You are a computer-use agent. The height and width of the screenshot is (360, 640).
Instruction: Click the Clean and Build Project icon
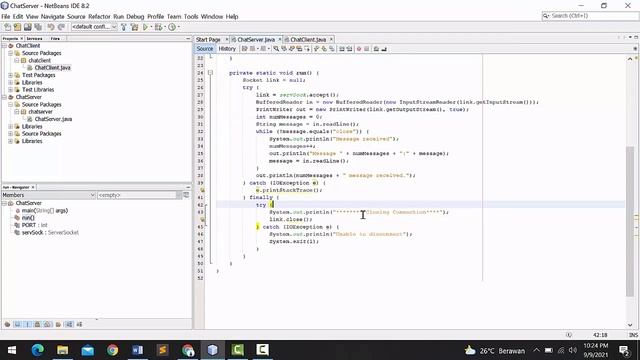click(x=135, y=27)
